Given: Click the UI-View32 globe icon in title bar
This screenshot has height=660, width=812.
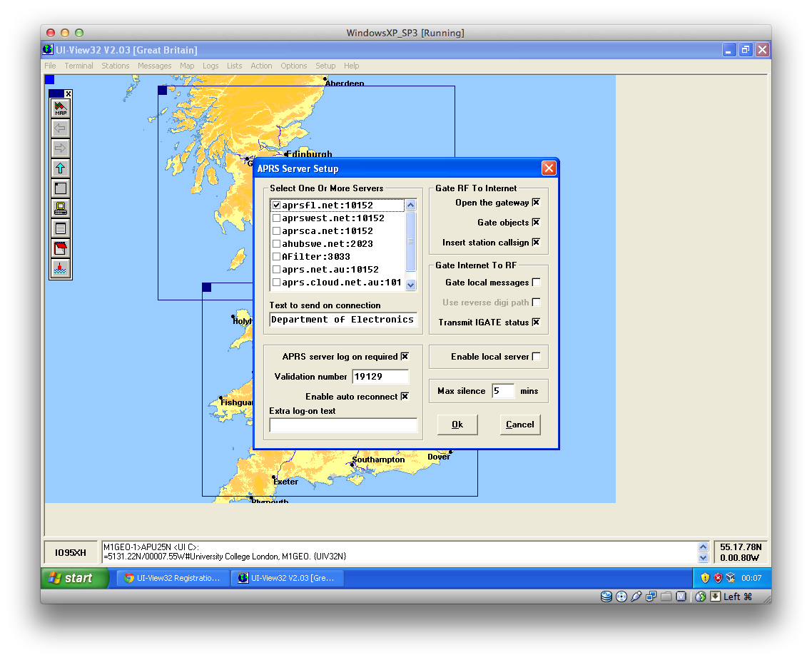Looking at the screenshot, I should [x=48, y=50].
